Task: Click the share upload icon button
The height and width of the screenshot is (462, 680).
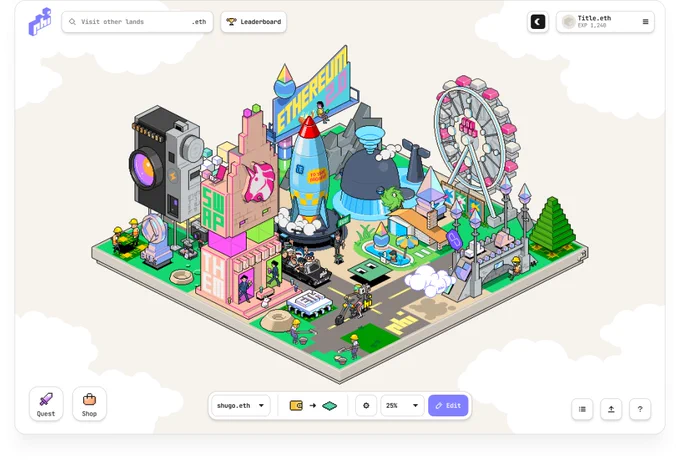Action: point(611,409)
